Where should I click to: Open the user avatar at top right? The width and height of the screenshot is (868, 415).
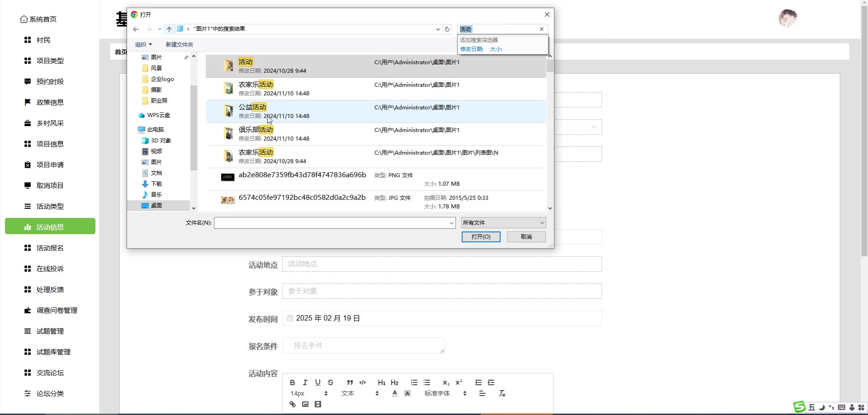(788, 19)
